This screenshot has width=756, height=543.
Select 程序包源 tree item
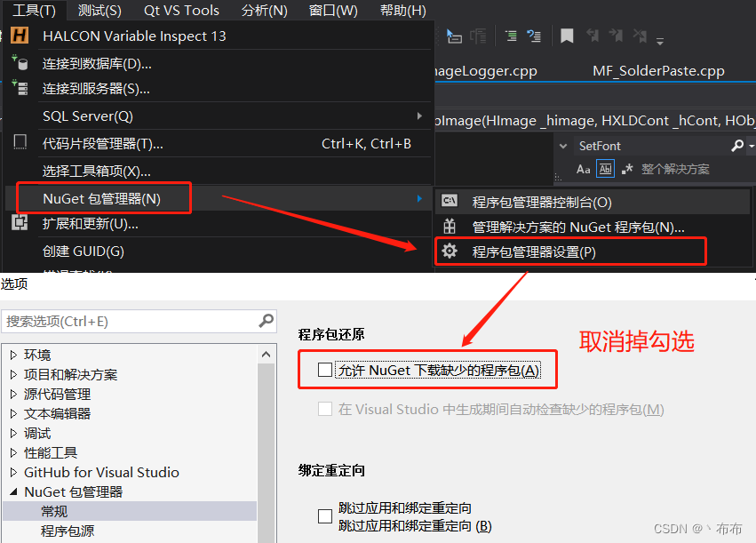(x=68, y=531)
